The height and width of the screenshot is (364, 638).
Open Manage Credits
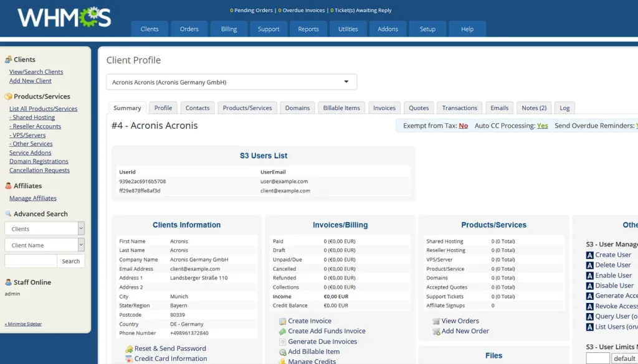tap(282, 361)
